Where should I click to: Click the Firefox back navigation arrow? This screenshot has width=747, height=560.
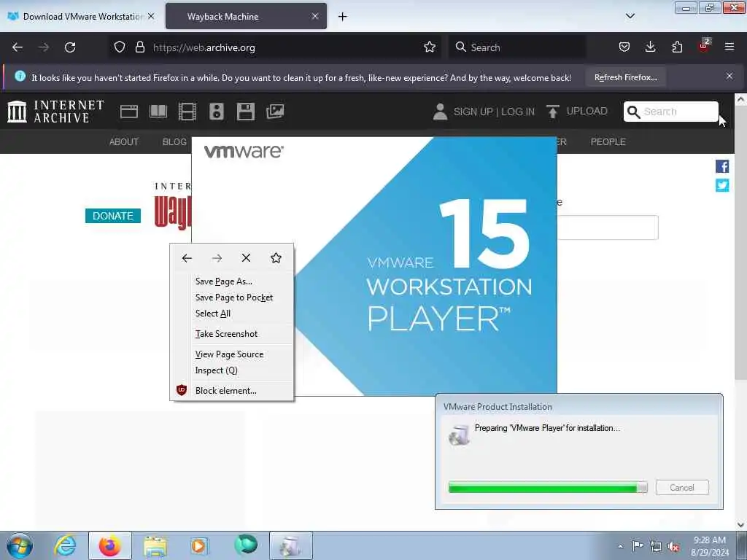(x=18, y=47)
